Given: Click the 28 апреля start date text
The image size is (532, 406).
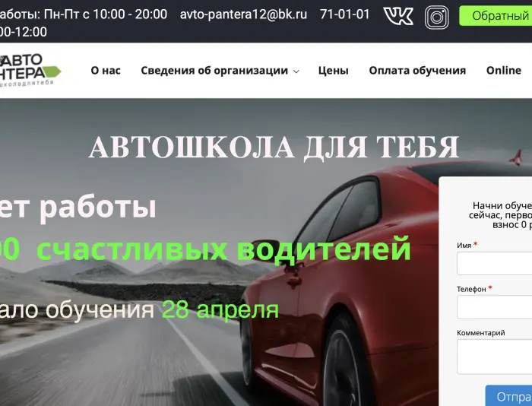Looking at the screenshot, I should pos(220,309).
